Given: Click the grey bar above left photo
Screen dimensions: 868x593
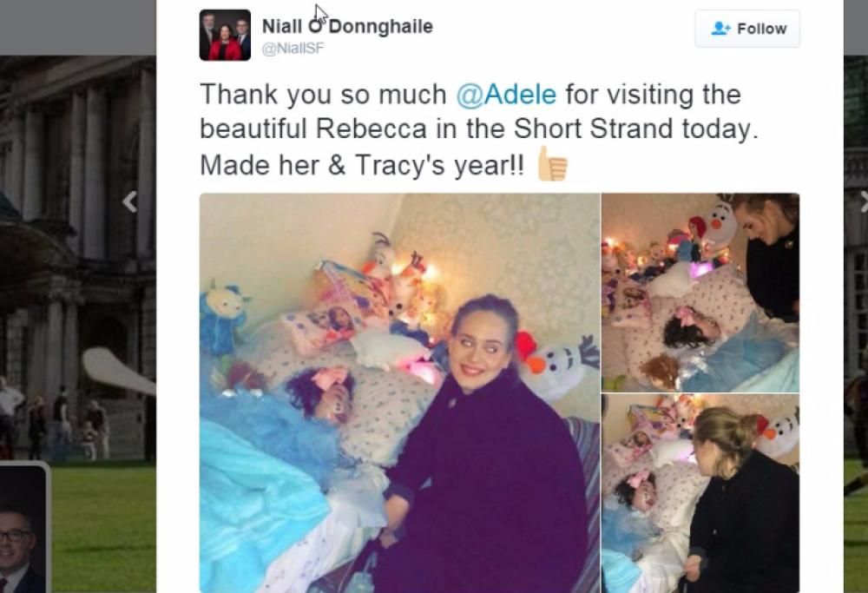Looking at the screenshot, I should click(77, 28).
